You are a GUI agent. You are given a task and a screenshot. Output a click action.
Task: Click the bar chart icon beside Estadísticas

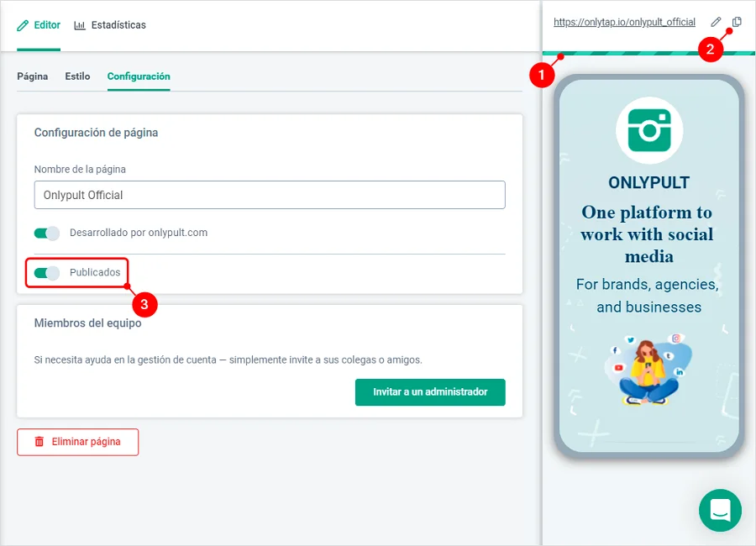tap(80, 25)
